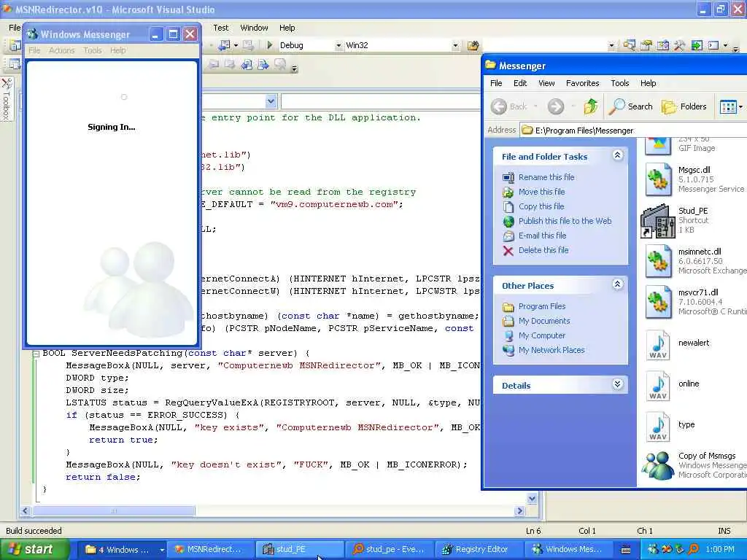Click the find-in-files folder icon

473,45
